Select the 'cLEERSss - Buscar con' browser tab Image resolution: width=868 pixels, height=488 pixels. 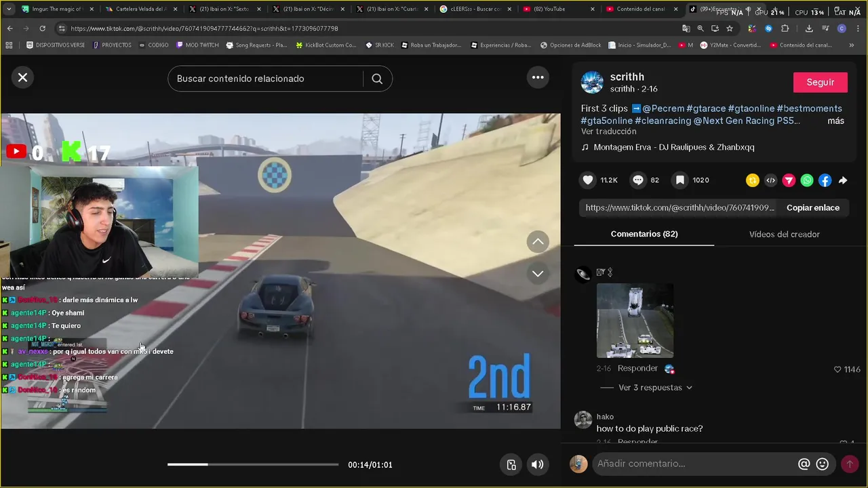click(474, 9)
